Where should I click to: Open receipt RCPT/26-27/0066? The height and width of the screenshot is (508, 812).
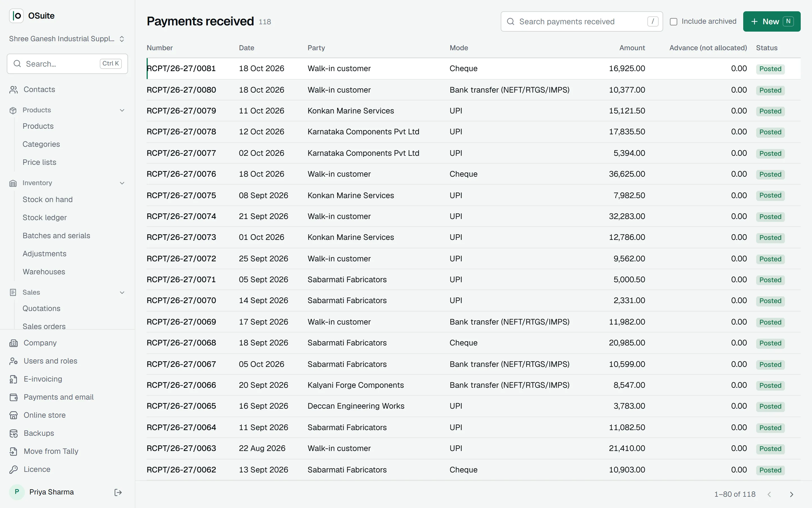click(181, 385)
